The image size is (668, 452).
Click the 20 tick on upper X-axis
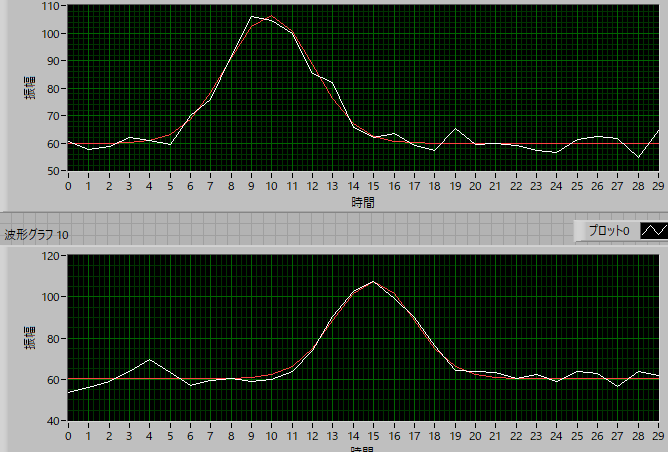click(x=476, y=186)
